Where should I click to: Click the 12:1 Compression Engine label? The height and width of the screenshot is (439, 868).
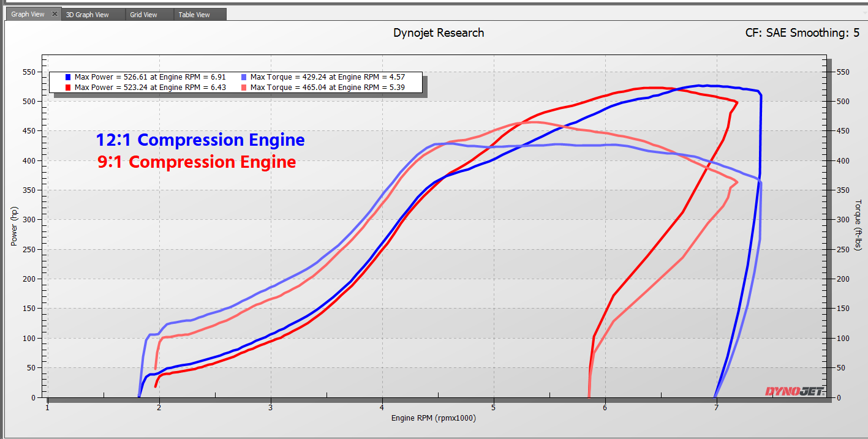(x=200, y=140)
